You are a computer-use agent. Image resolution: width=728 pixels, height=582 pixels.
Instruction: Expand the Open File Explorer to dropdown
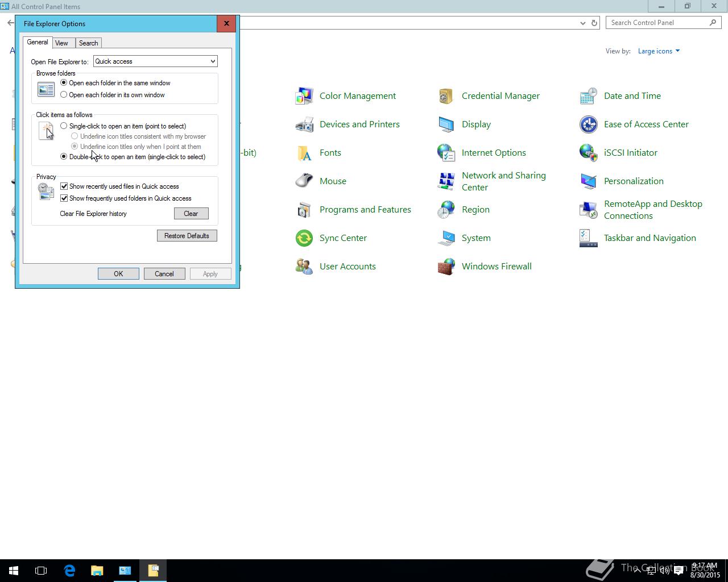pyautogui.click(x=155, y=61)
